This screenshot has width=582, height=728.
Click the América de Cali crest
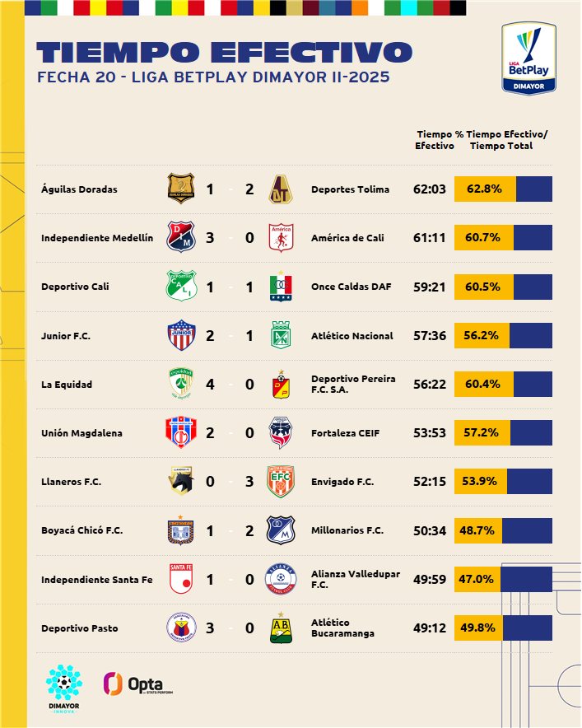tap(282, 237)
